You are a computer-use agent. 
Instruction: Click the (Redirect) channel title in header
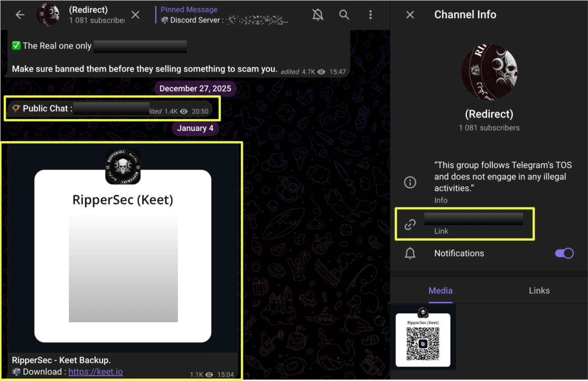click(x=89, y=10)
